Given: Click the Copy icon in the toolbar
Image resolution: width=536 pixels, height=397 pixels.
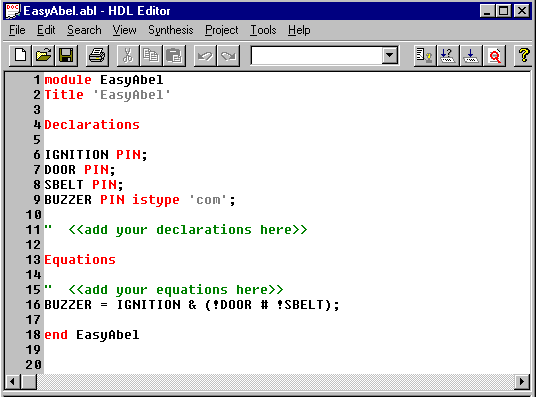Looking at the screenshot, I should tap(151, 56).
